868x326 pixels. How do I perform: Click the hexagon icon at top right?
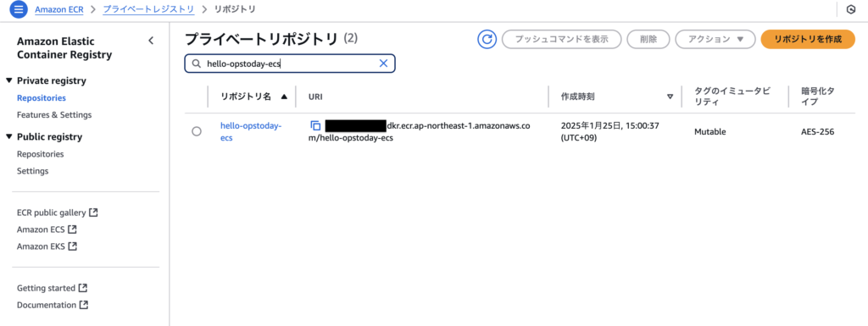(x=851, y=9)
